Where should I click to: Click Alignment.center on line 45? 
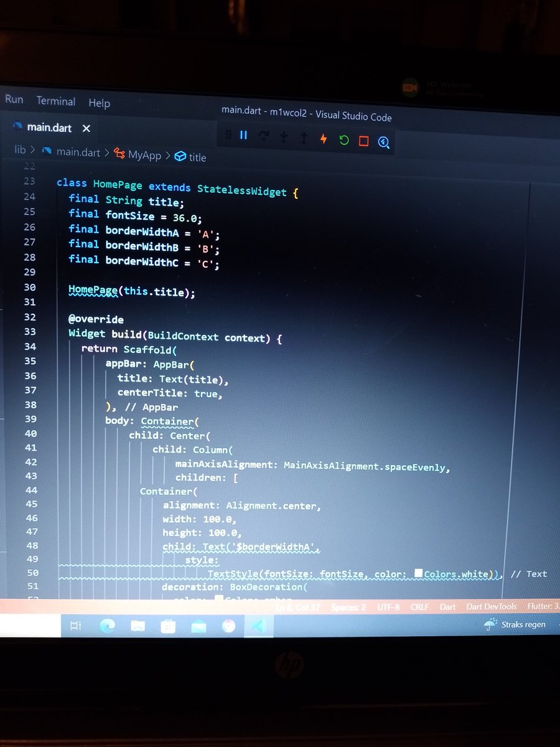pyautogui.click(x=271, y=506)
